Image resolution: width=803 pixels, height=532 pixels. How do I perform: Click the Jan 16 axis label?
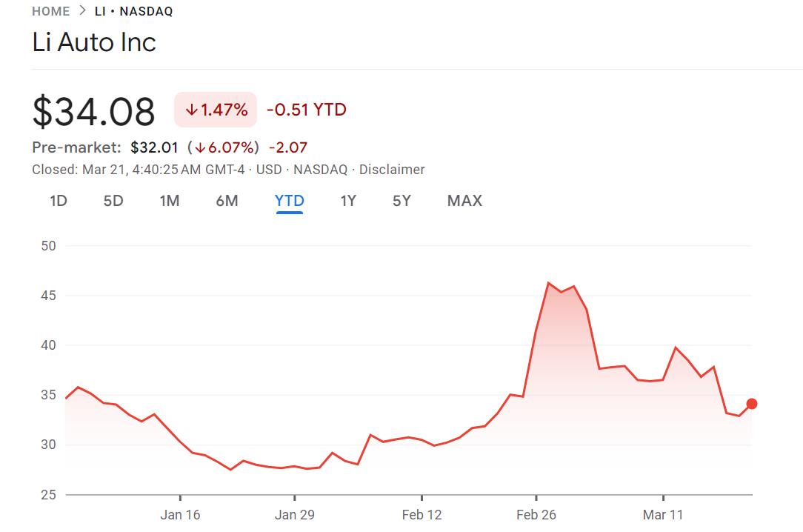[x=180, y=515]
